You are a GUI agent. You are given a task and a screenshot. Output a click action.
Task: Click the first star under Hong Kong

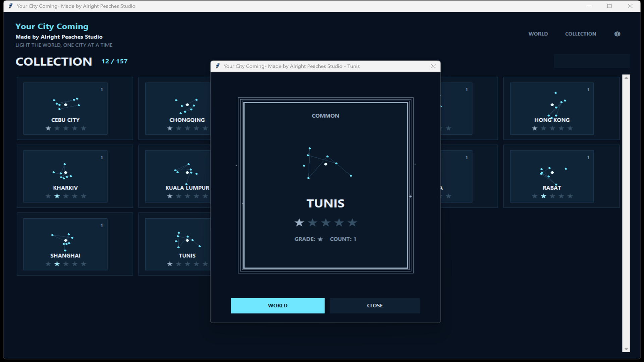pos(535,128)
